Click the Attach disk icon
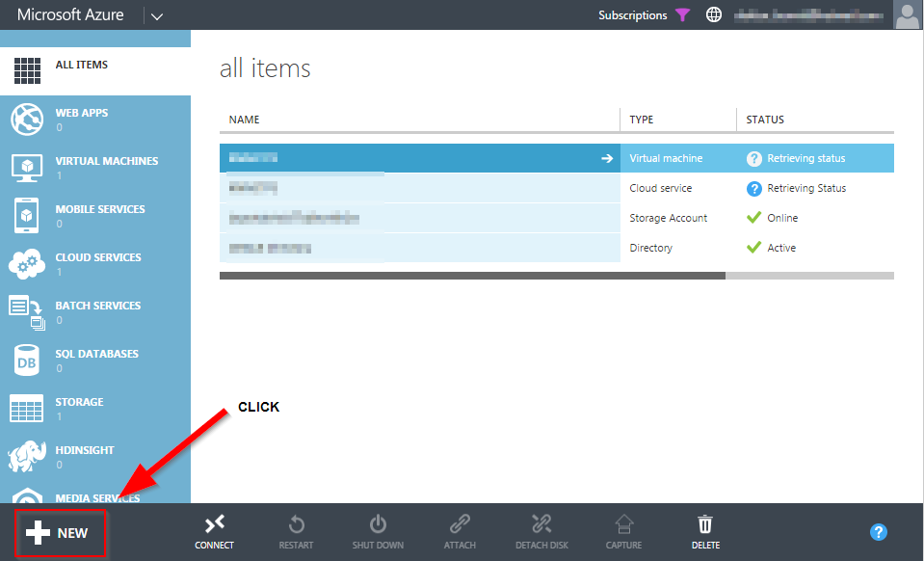924x561 pixels. (x=460, y=523)
